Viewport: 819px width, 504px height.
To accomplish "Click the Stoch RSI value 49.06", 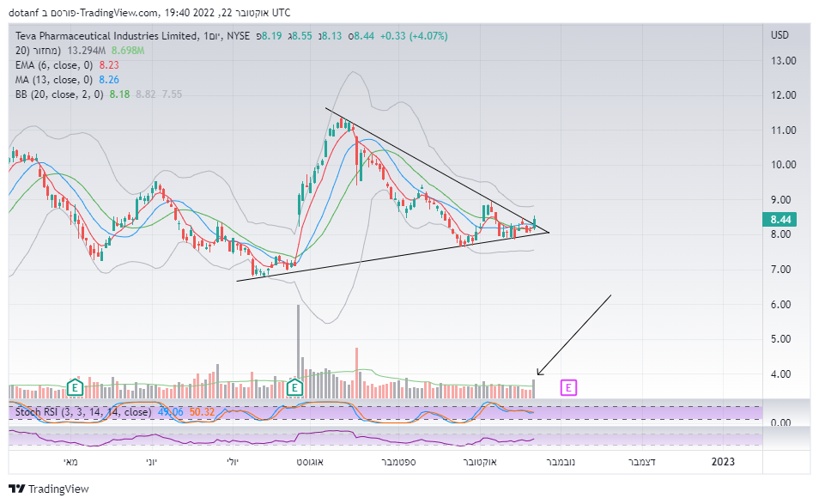I will pos(171,412).
